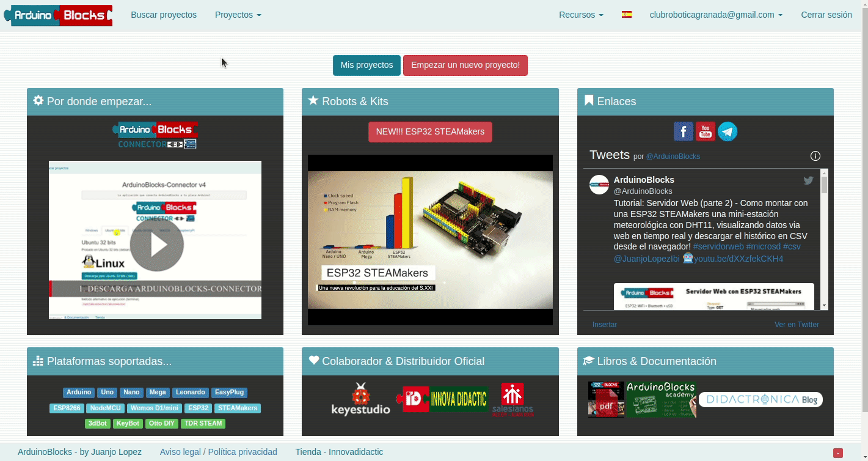The image size is (868, 461).
Task: Click the ArduinoBlocks logo in navbar
Action: (58, 15)
